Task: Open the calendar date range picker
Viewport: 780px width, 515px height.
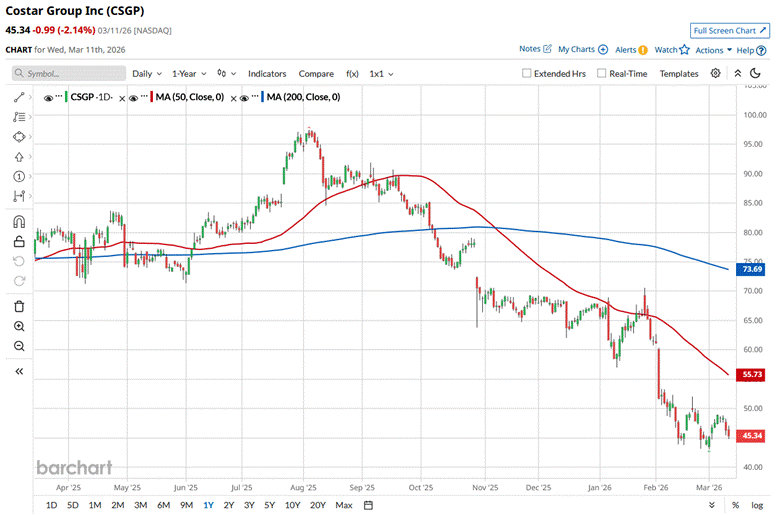Action: 368,505
